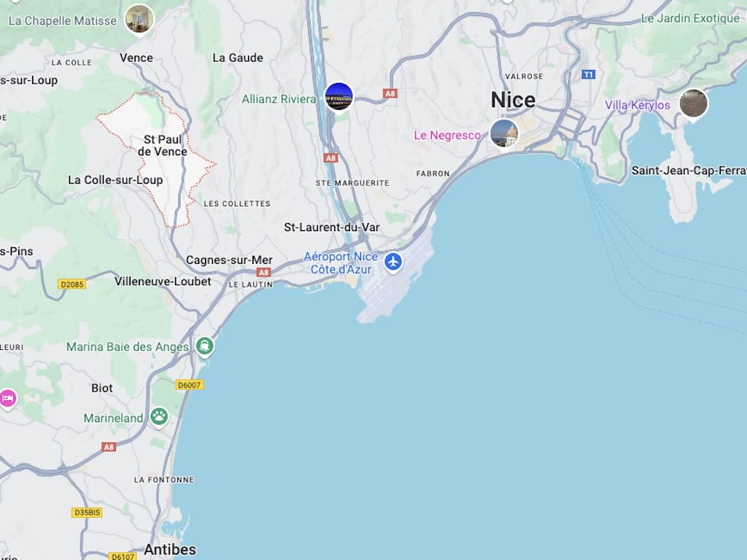
Task: Select the Saint-Jean-Cap-Ferrat label
Action: (689, 171)
